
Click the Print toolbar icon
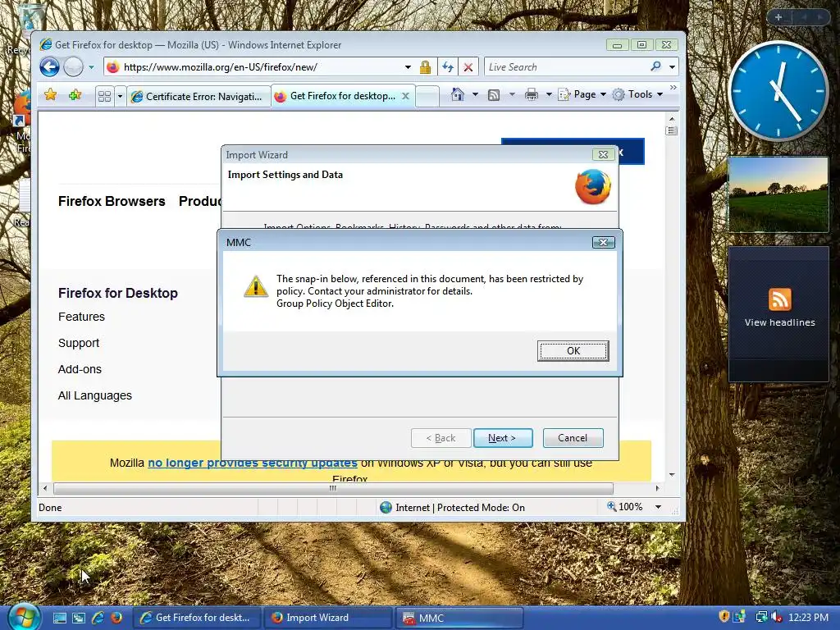[532, 95]
